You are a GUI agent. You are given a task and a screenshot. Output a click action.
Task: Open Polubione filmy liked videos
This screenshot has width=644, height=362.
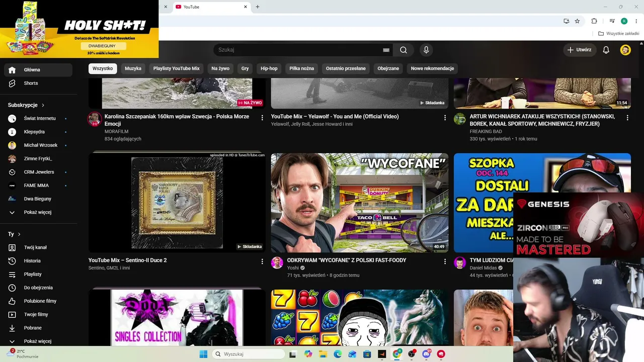pos(38,301)
